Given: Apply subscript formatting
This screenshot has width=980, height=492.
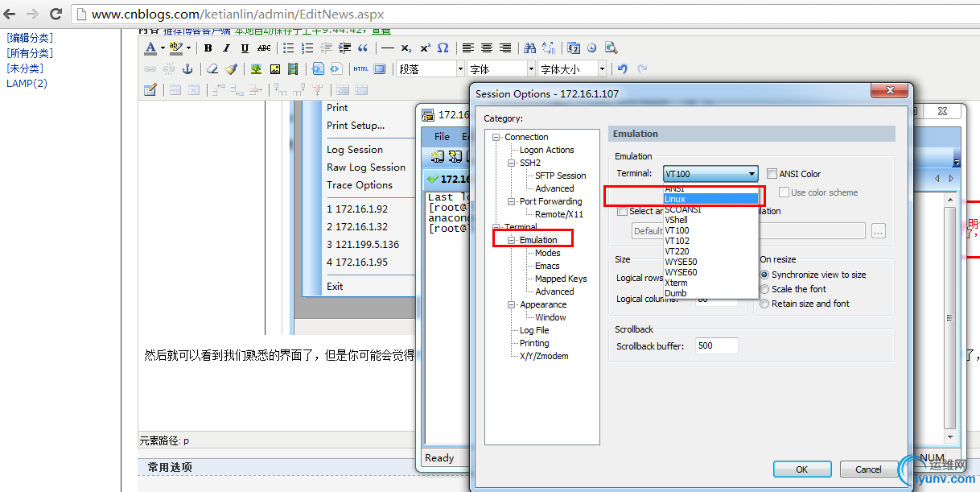Looking at the screenshot, I should (x=406, y=48).
